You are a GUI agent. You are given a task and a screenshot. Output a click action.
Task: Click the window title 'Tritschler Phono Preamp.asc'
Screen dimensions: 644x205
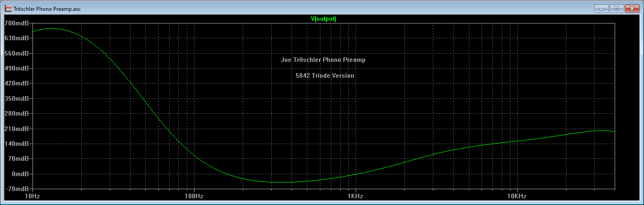click(48, 9)
